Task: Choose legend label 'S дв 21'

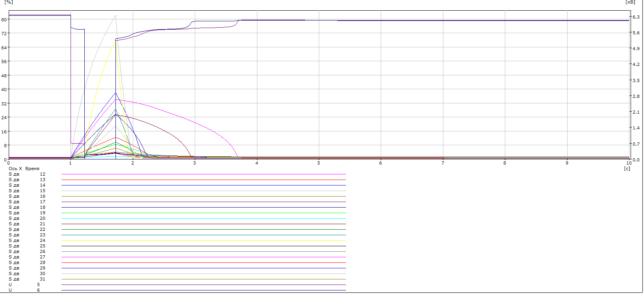Action: tap(27, 224)
